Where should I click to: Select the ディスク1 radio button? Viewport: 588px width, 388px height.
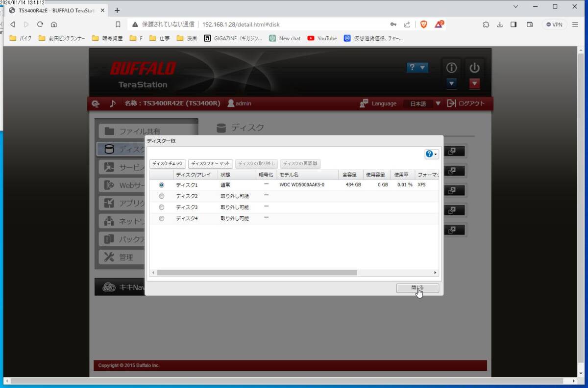click(x=162, y=185)
